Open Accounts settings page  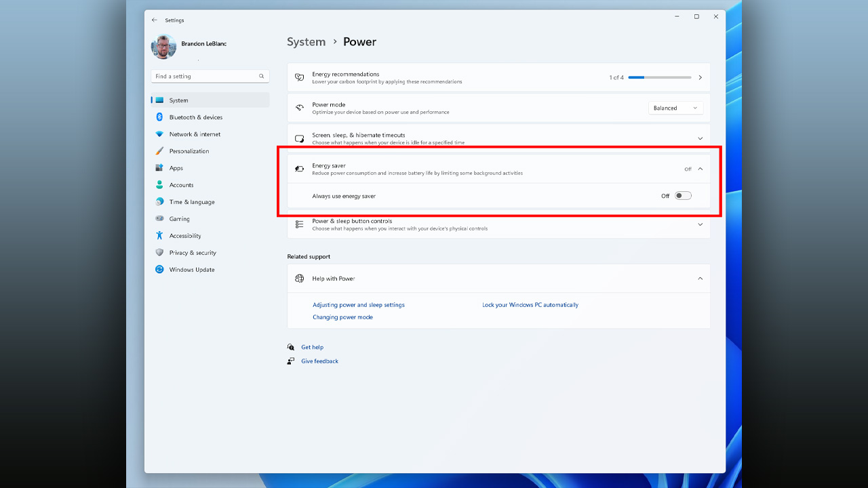point(210,185)
